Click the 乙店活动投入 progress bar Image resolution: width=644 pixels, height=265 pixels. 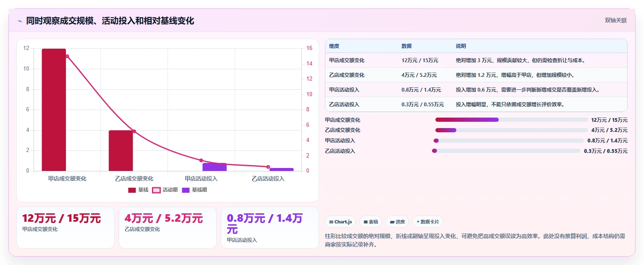click(506, 151)
